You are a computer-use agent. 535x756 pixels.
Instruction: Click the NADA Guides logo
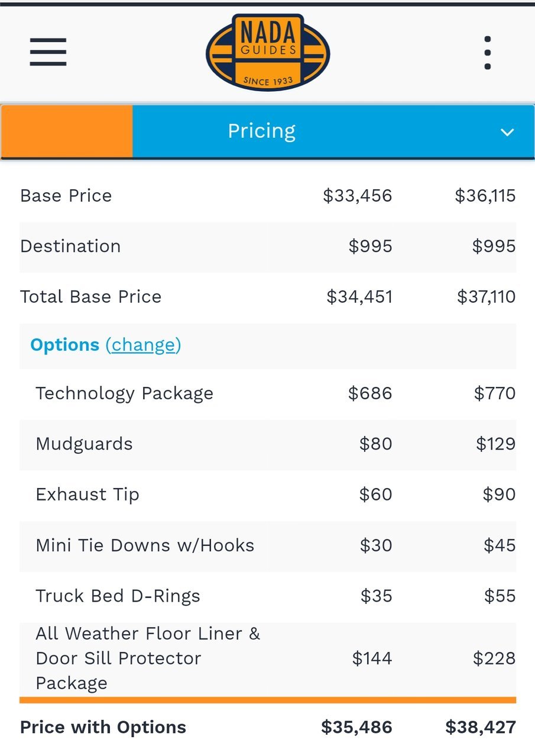pyautogui.click(x=267, y=53)
